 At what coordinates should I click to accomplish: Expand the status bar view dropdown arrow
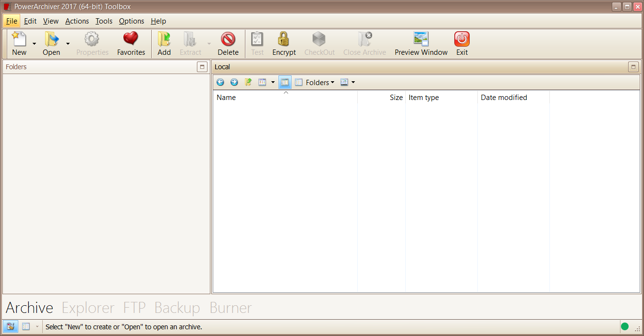[x=37, y=326]
